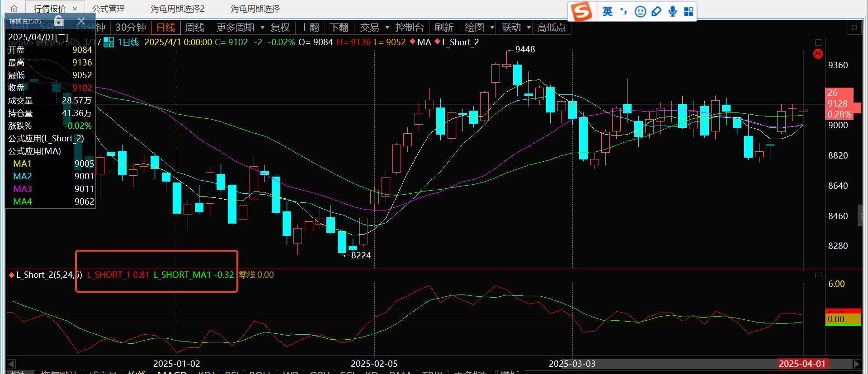Open the 海龟周期选择 tab

pyautogui.click(x=255, y=9)
